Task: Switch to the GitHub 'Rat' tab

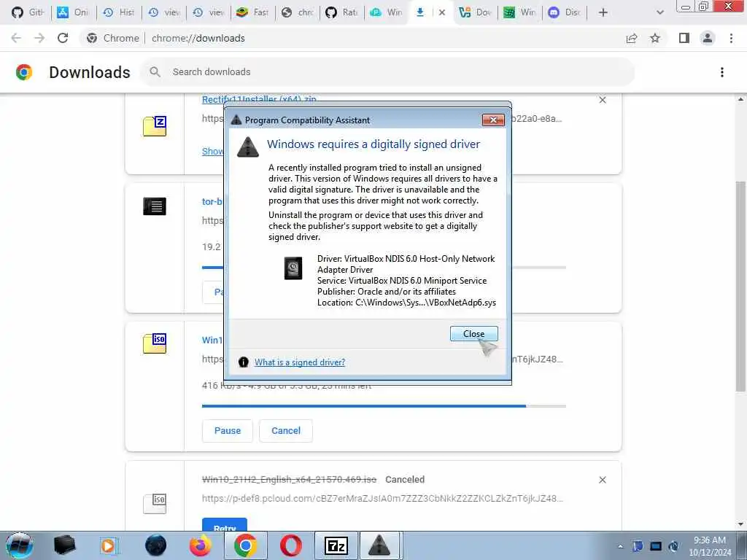Action: pos(342,12)
